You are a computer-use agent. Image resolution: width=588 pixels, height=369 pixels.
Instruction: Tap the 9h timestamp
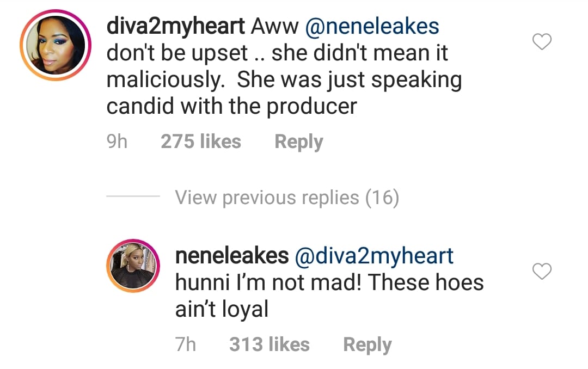tap(117, 142)
